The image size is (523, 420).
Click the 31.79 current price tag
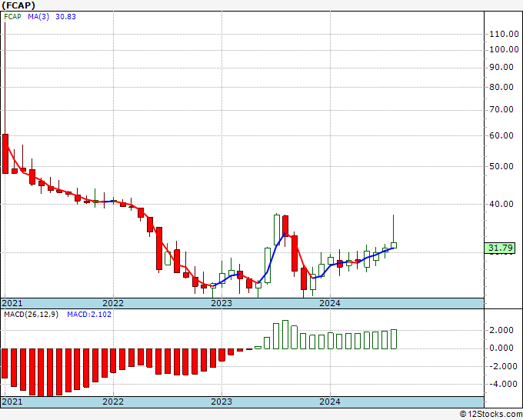tap(500, 248)
